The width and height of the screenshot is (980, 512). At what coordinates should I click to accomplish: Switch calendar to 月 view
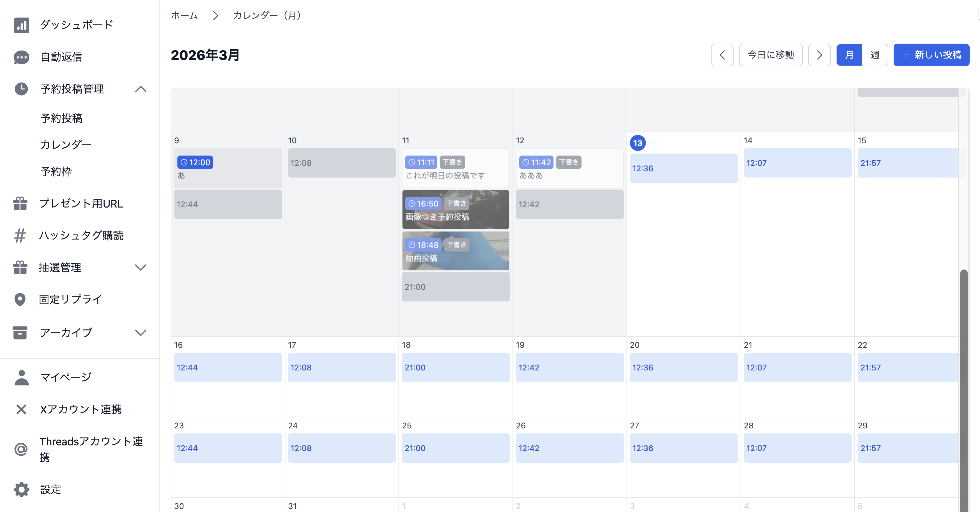[849, 55]
